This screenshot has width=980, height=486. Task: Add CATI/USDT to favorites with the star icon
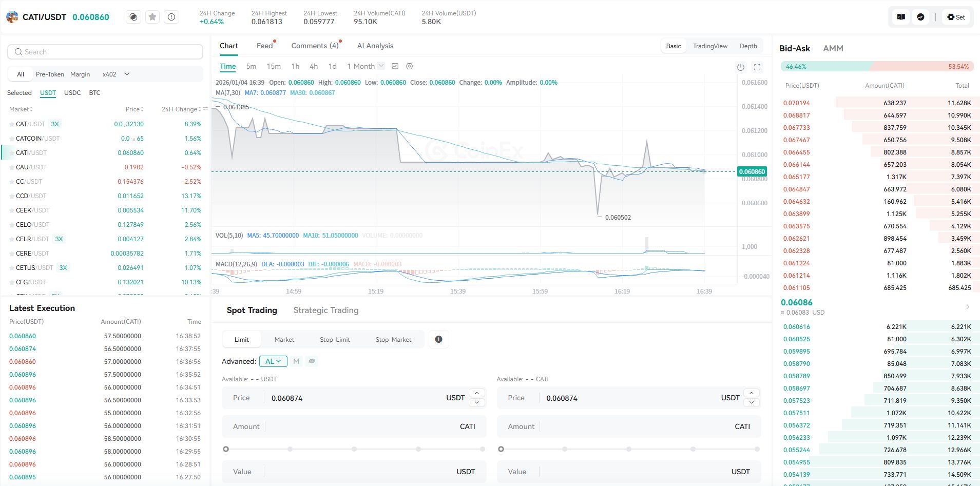click(x=152, y=17)
